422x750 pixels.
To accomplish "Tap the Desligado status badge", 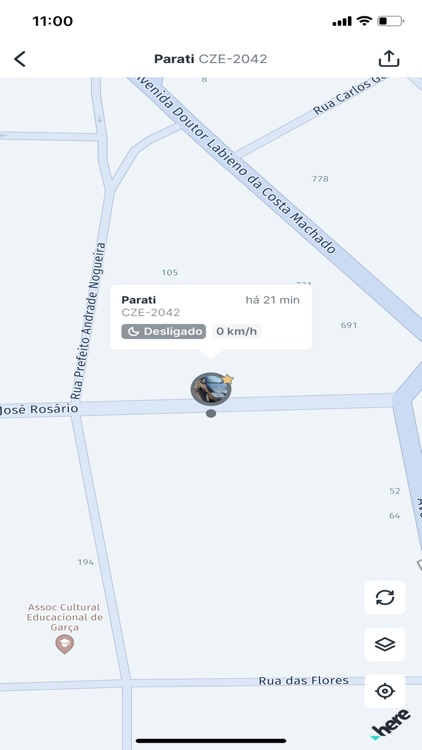I will (x=164, y=331).
